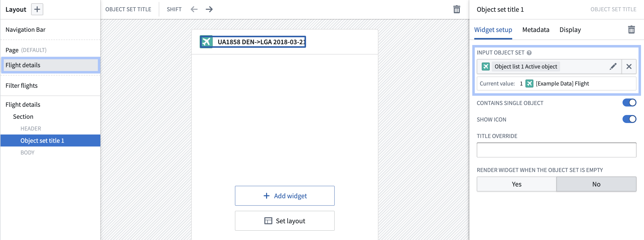This screenshot has width=644, height=240.
Task: Toggle Contains Single Object switch
Action: coord(629,102)
